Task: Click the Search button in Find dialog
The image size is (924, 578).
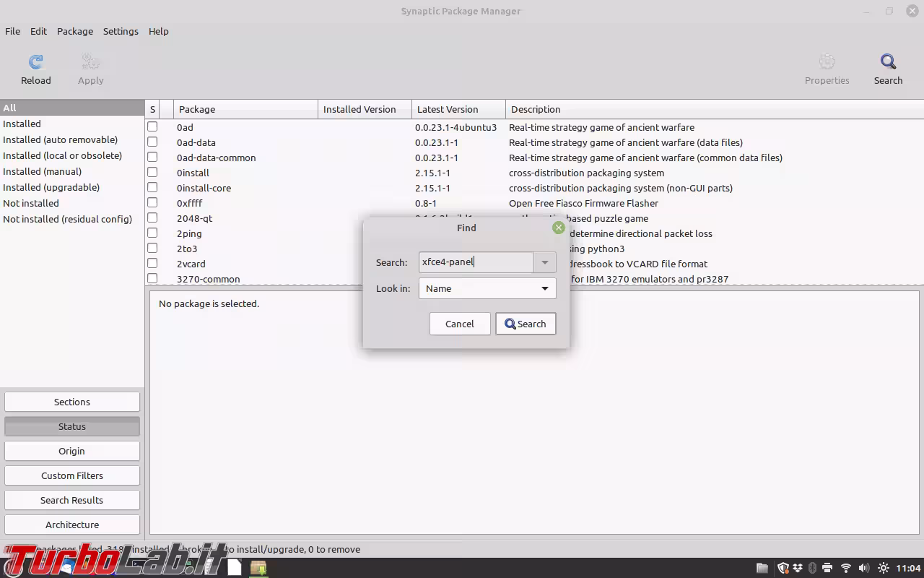Action: click(x=526, y=324)
